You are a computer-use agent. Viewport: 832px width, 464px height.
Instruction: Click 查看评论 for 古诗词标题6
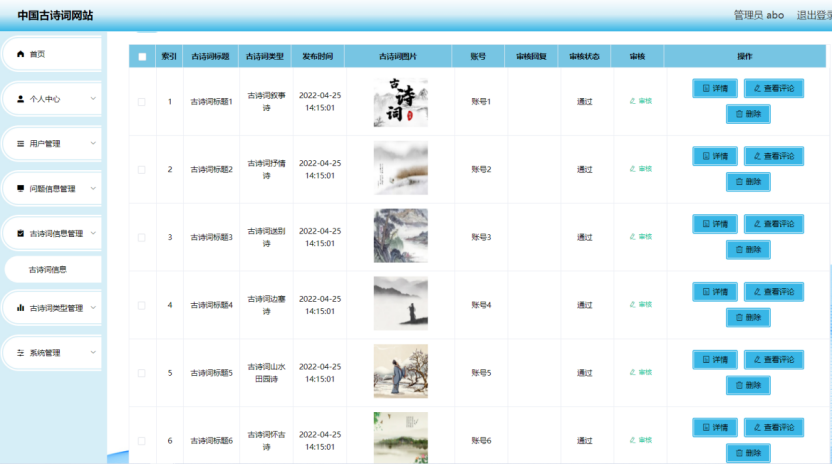point(774,427)
